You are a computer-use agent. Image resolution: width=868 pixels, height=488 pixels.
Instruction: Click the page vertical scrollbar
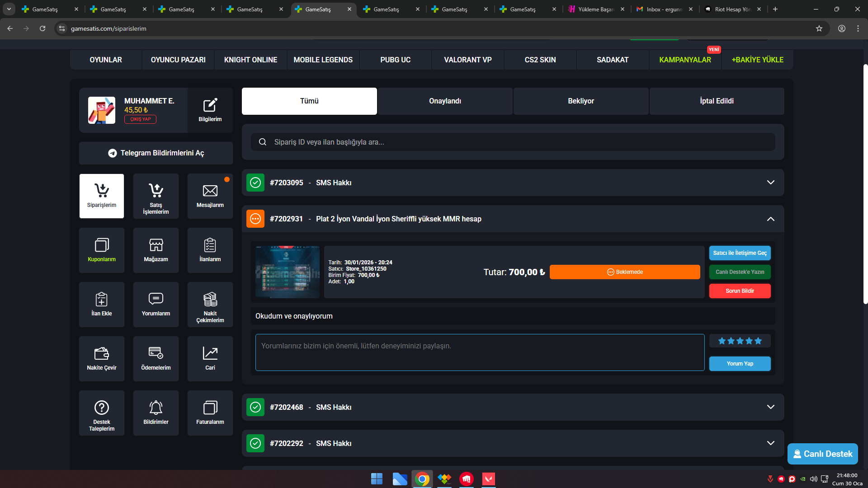tap(865, 184)
